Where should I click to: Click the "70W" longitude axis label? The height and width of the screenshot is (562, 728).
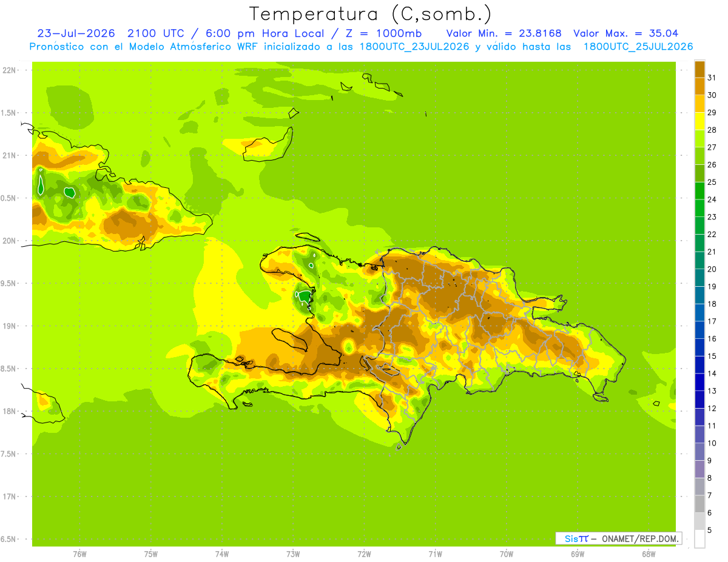point(507,554)
